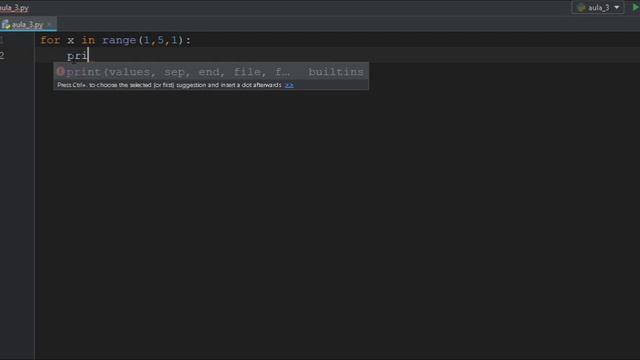
Task: Open the aula_3 run configuration dropdown
Action: coord(598,7)
